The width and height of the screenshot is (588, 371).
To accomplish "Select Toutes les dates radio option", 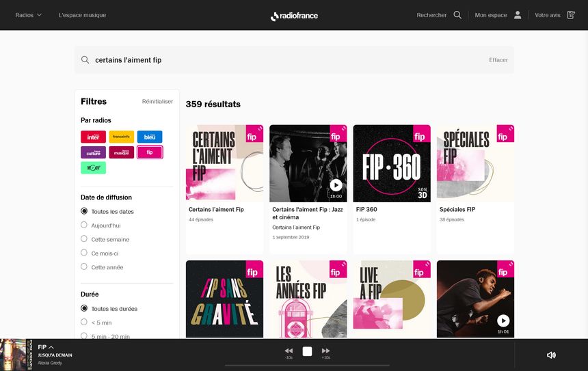I will pos(84,211).
